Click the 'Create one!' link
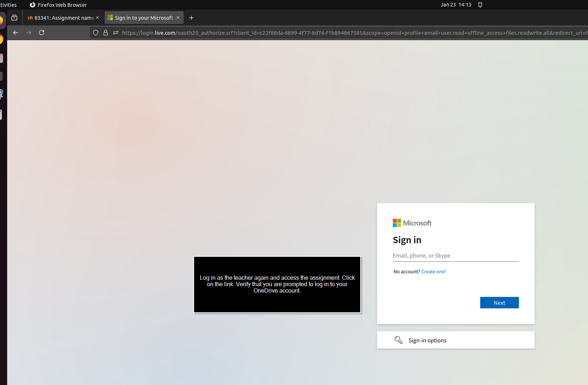 [x=434, y=271]
